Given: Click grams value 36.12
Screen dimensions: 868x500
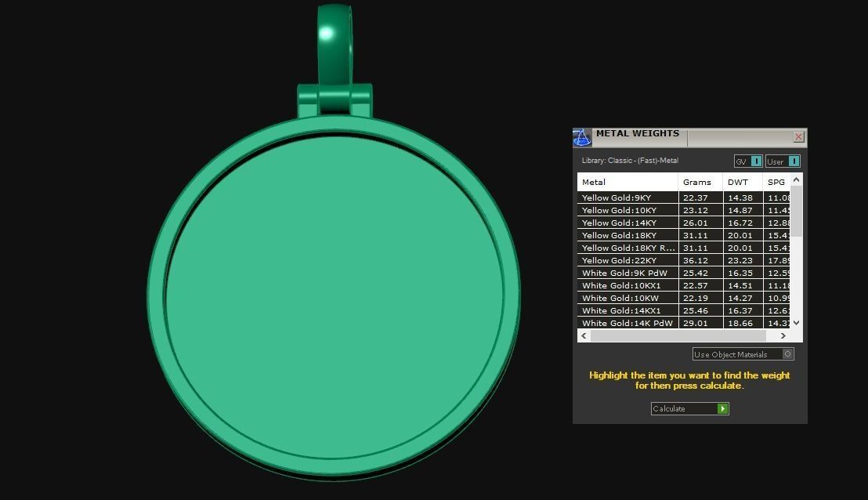Looking at the screenshot, I should 696,260.
